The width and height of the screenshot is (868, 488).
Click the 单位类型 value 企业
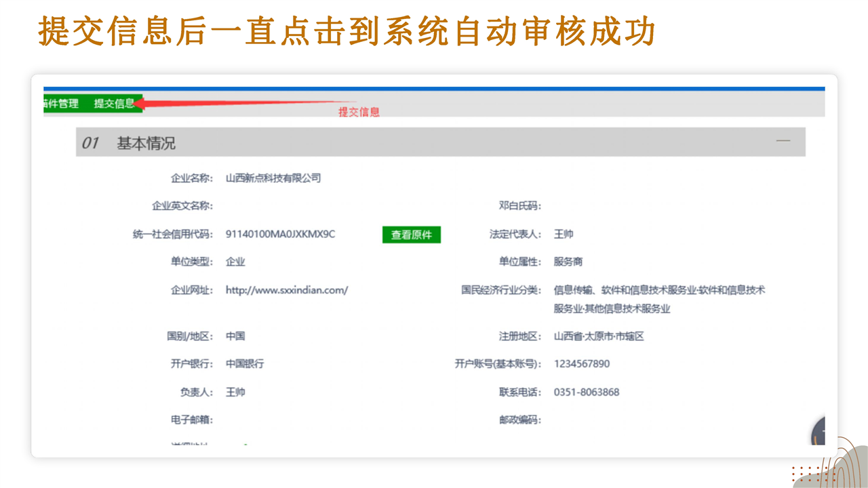pyautogui.click(x=235, y=262)
